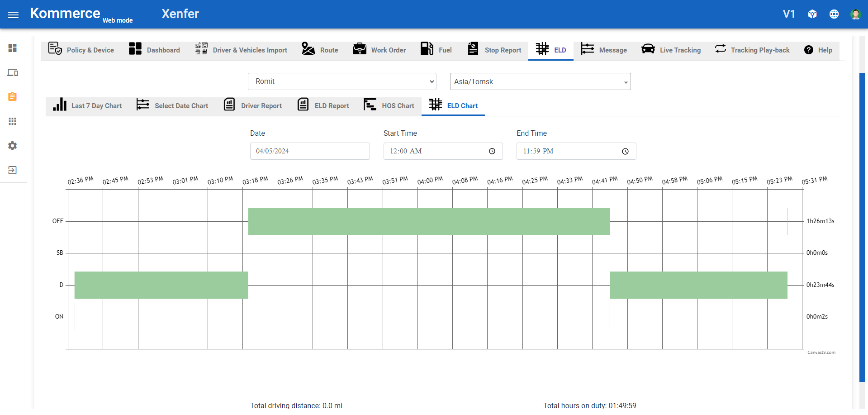
Task: Switch to the HOS Chart tab
Action: click(389, 105)
